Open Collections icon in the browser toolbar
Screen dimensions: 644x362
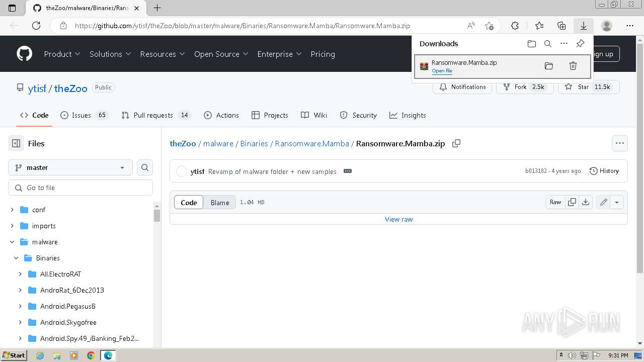[561, 26]
